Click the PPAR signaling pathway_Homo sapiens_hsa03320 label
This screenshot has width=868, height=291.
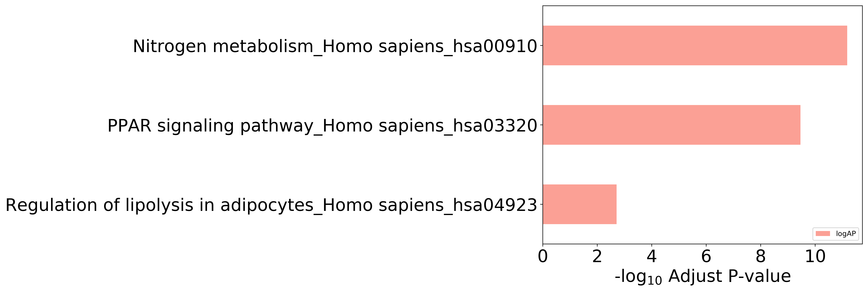click(322, 126)
